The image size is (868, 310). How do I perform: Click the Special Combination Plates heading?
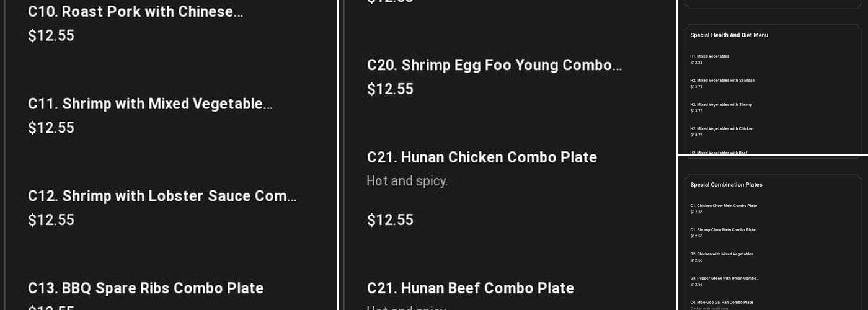[726, 185]
